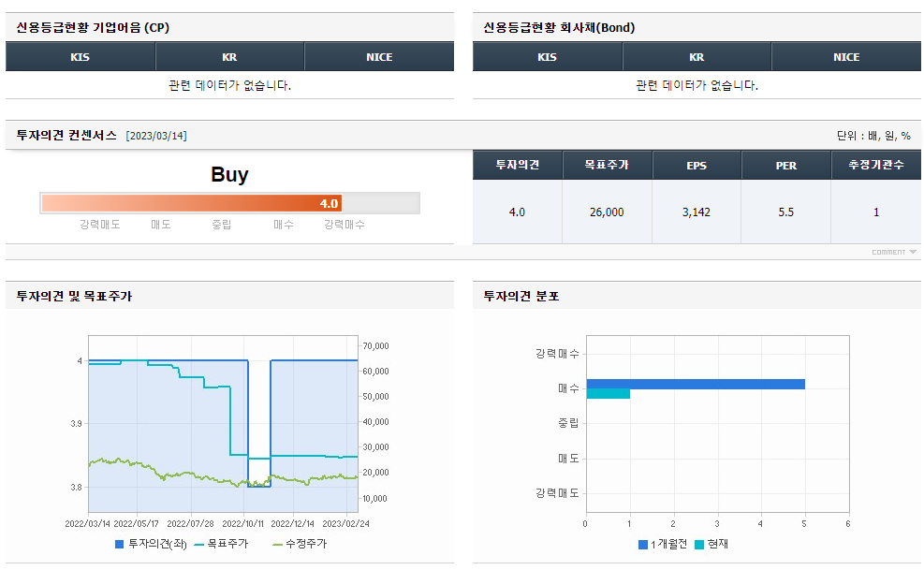Image resolution: width=924 pixels, height=570 pixels.
Task: Select the KIS column header in CP table
Action: coord(81,56)
